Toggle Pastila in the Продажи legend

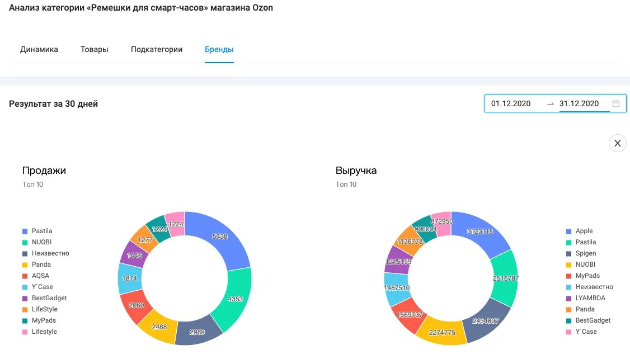coord(37,231)
